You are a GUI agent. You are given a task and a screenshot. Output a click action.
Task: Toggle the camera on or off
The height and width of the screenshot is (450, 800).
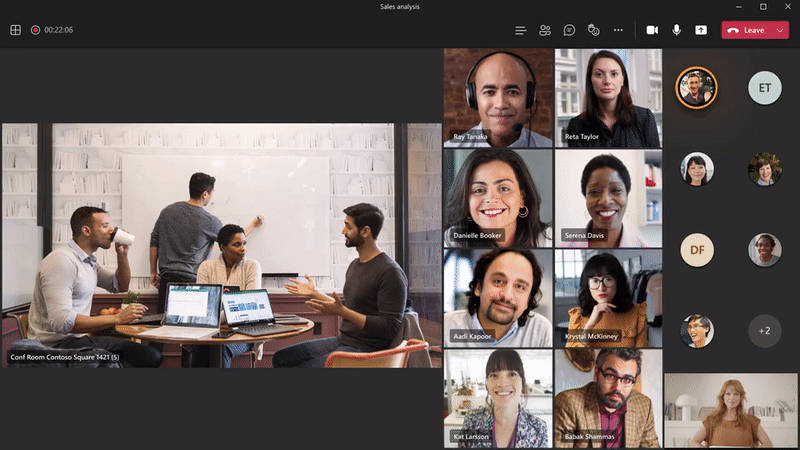click(652, 30)
